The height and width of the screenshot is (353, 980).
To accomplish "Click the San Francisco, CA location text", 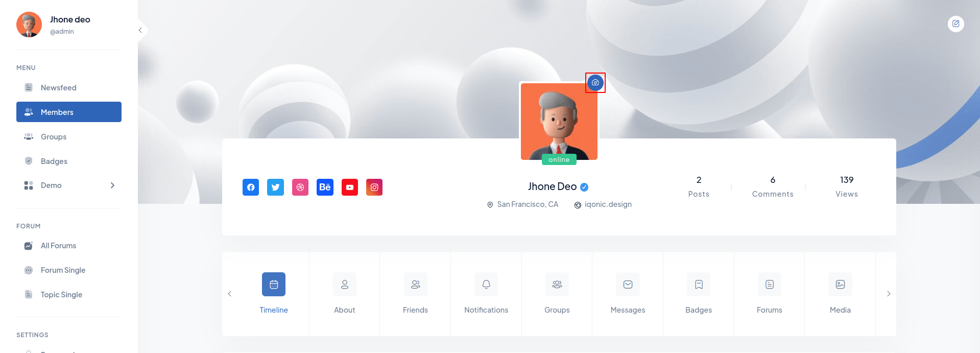I will click(x=528, y=204).
